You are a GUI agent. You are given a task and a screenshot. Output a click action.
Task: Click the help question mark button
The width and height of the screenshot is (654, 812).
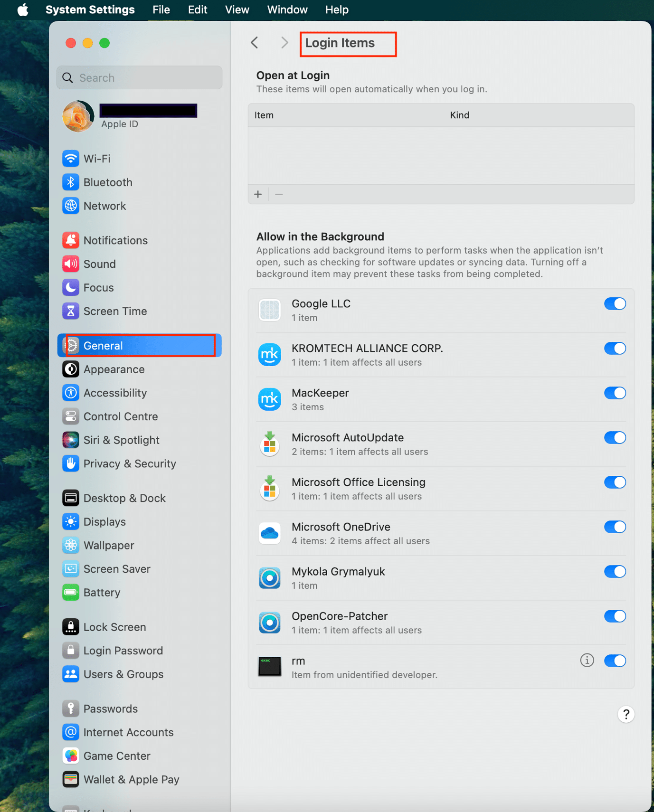point(626,714)
